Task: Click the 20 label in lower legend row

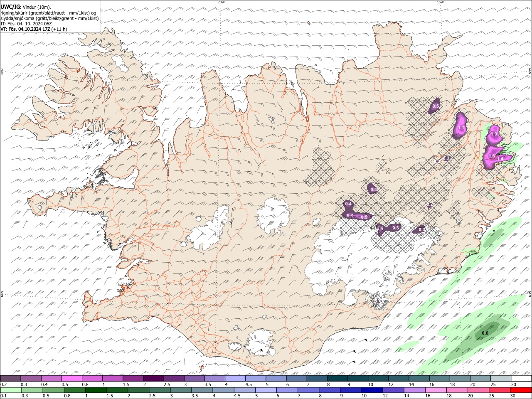Action: pos(470,396)
